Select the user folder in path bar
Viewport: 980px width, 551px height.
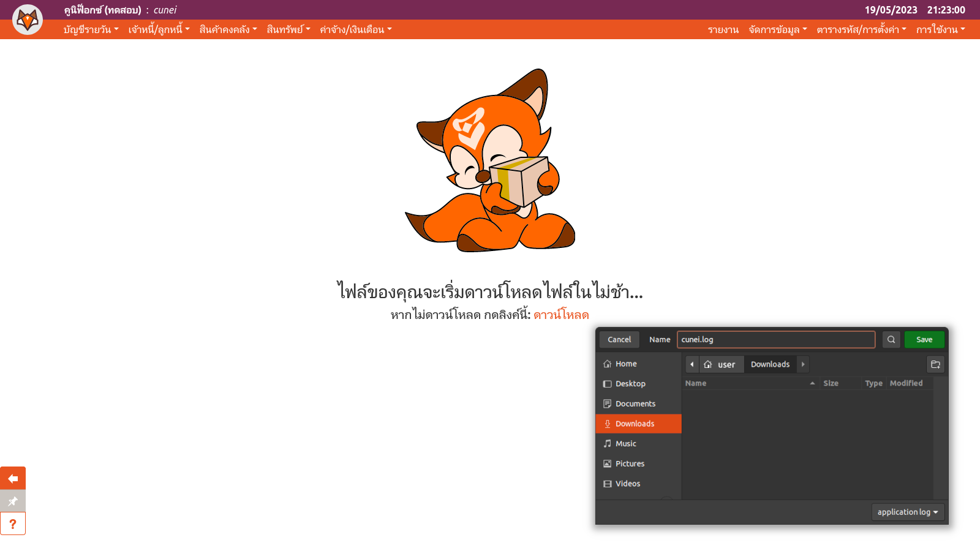point(722,364)
